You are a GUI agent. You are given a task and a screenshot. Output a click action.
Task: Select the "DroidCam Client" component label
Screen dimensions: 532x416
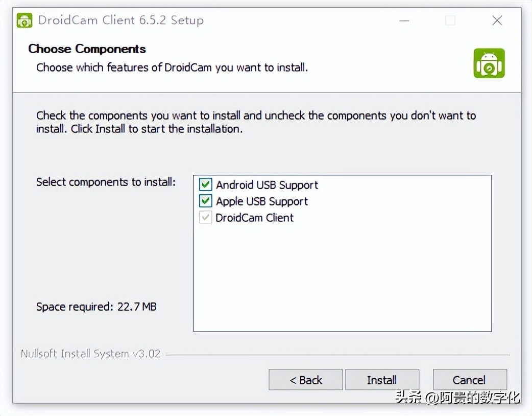click(x=255, y=218)
